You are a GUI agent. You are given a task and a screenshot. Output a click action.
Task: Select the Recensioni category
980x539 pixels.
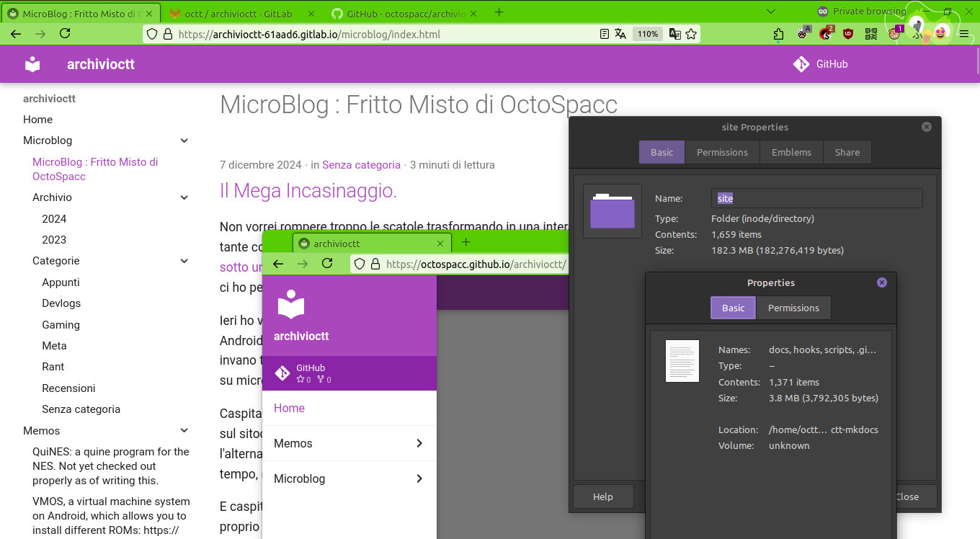coord(68,388)
